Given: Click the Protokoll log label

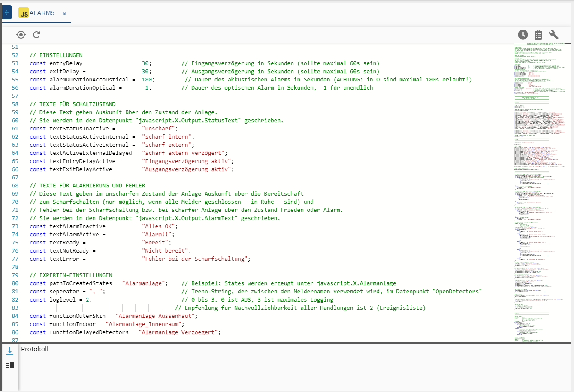Looking at the screenshot, I should click(35, 349).
